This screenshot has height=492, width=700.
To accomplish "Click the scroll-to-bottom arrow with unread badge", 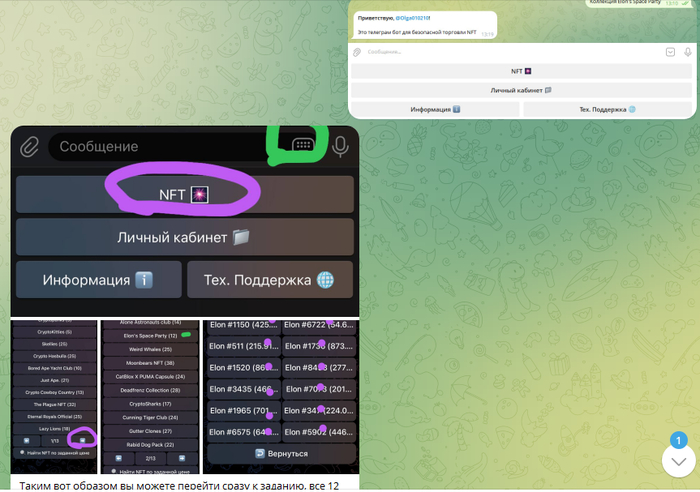I will click(x=678, y=459).
